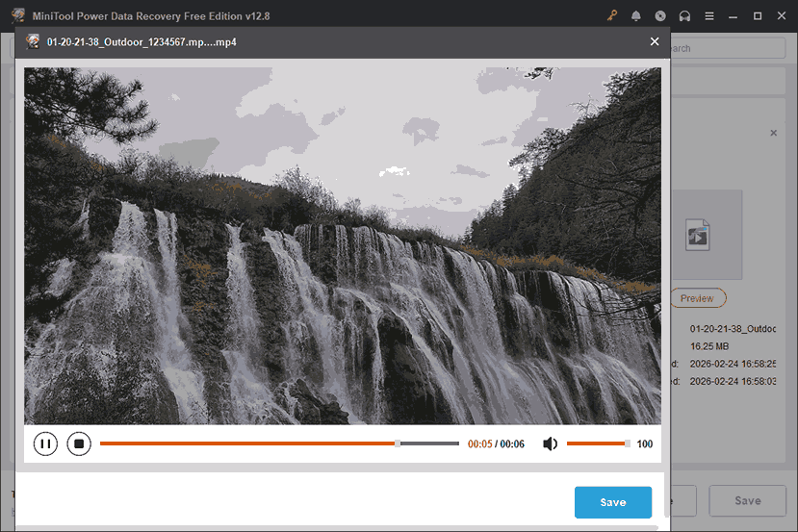Screen dimensions: 798x532
Task: Stop the video preview playback
Action: tap(79, 444)
